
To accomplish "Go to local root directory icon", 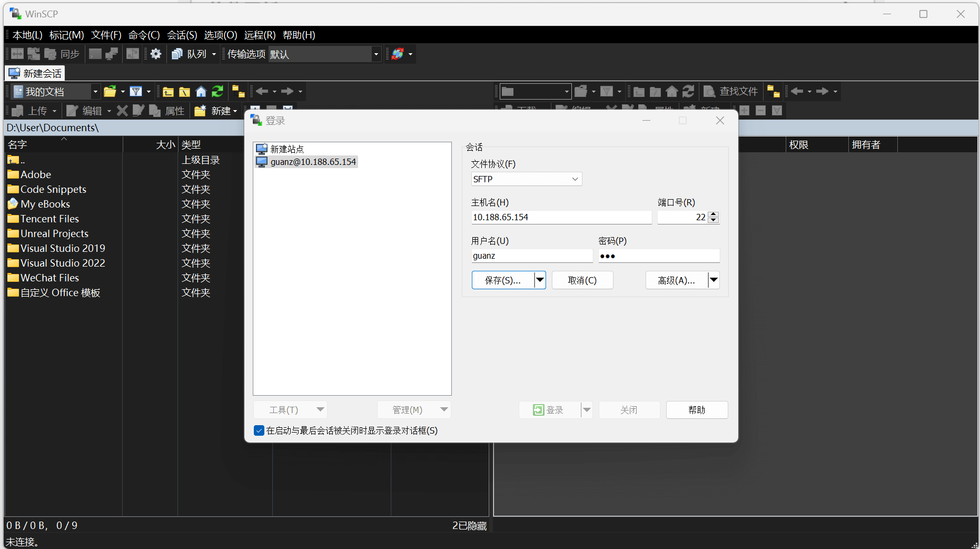I will (184, 92).
